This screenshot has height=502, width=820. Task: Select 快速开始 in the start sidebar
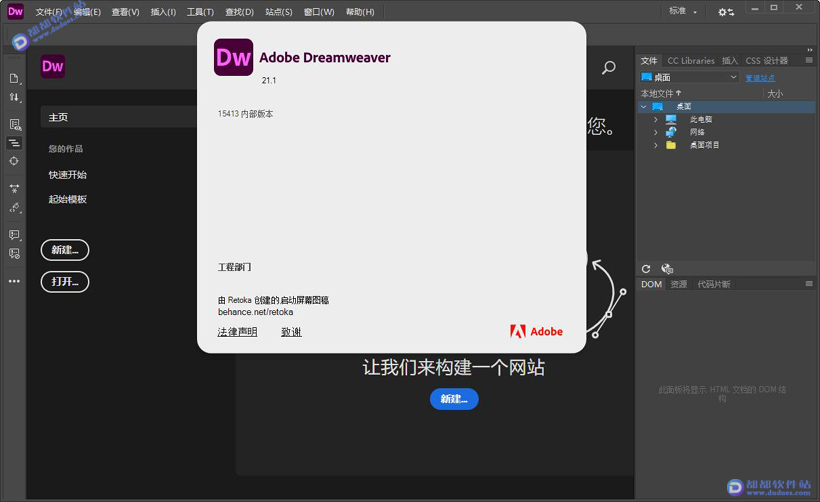67,175
